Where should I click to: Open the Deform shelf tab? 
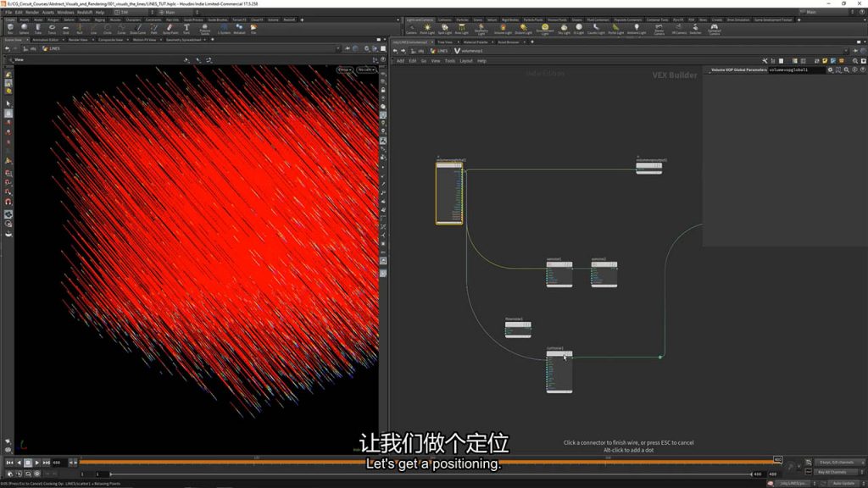pos(69,20)
